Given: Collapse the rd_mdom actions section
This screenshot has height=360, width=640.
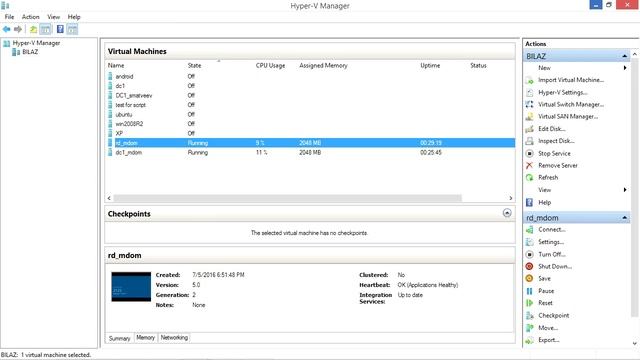Looking at the screenshot, I should (x=624, y=218).
